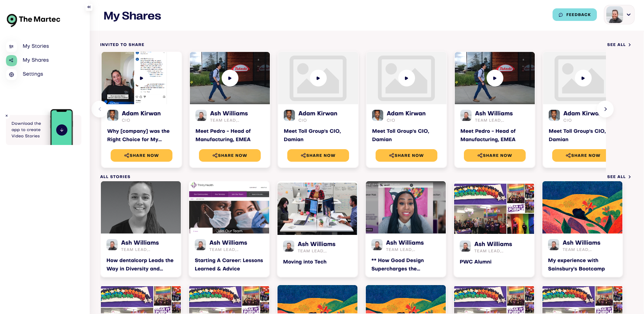Open the 'How Good Design Supercharges' thumbnail
The width and height of the screenshot is (644, 314).
(x=406, y=207)
